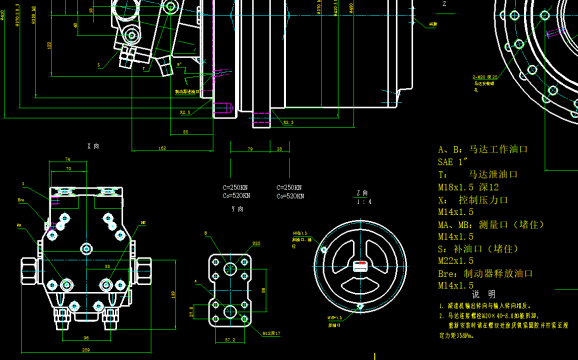Select the 说明 notes heading text
578x360 pixels.
(x=484, y=294)
